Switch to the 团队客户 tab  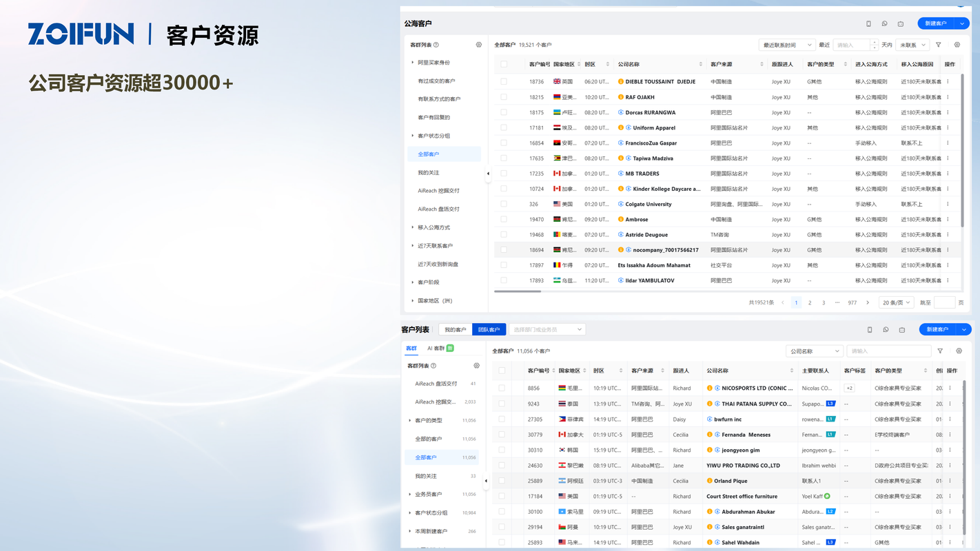pyautogui.click(x=489, y=330)
